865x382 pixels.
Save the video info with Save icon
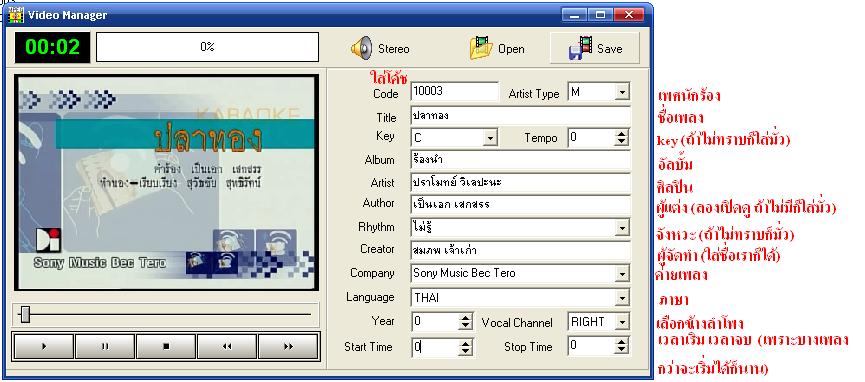click(580, 48)
